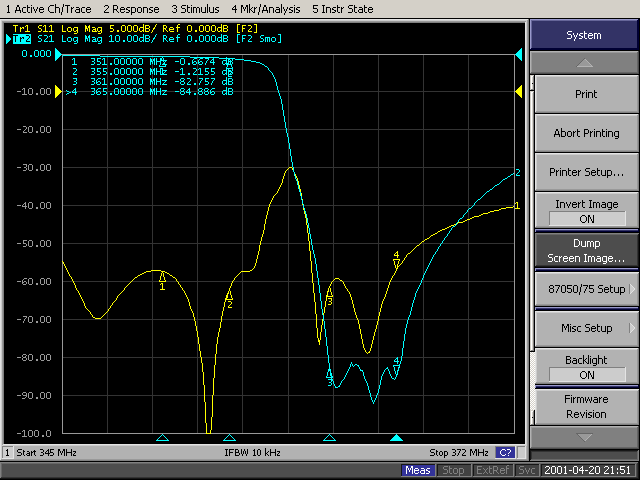The width and height of the screenshot is (640, 480).
Task: Click the yellow reference level marker triangle
Action: (x=518, y=92)
